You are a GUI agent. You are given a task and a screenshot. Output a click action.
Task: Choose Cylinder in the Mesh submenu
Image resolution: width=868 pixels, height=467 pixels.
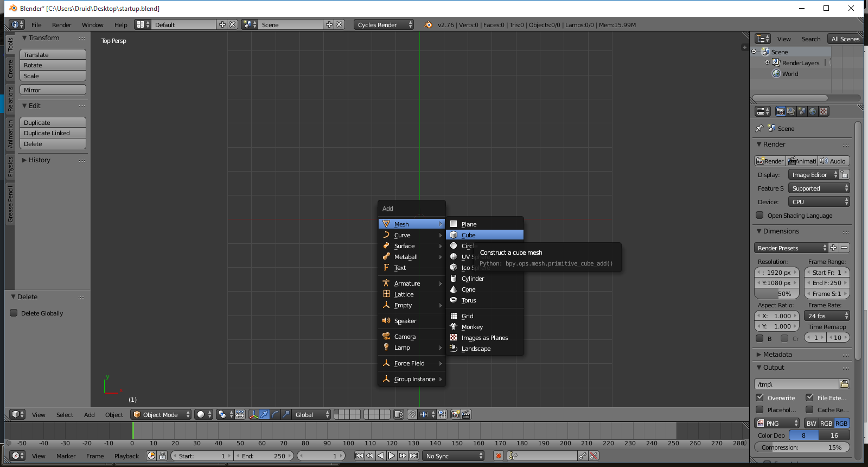pos(484,279)
